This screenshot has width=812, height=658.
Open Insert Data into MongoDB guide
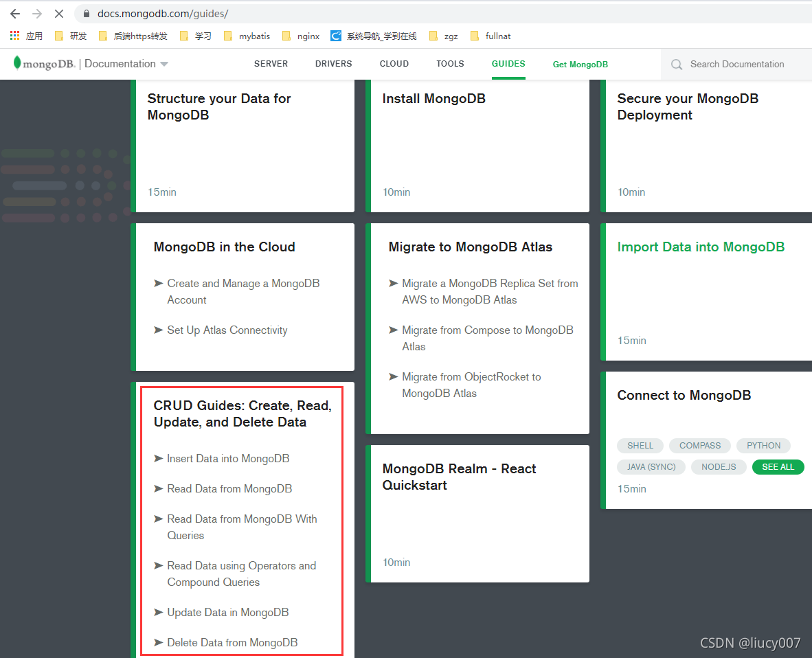pos(228,459)
